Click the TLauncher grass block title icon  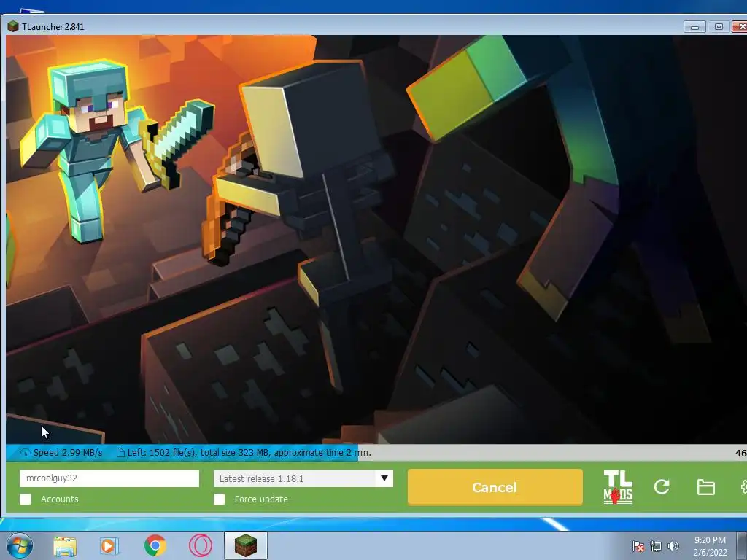[13, 26]
